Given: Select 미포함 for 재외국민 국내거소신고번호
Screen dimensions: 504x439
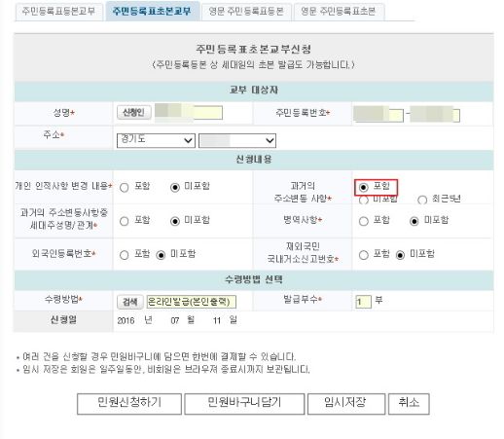Looking at the screenshot, I should (x=400, y=255).
